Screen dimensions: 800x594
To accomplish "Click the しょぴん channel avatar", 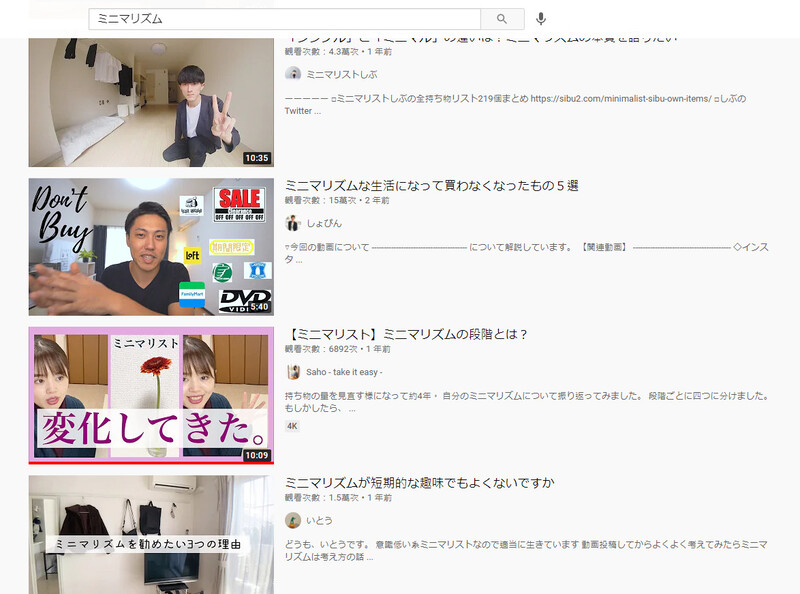I will [293, 223].
